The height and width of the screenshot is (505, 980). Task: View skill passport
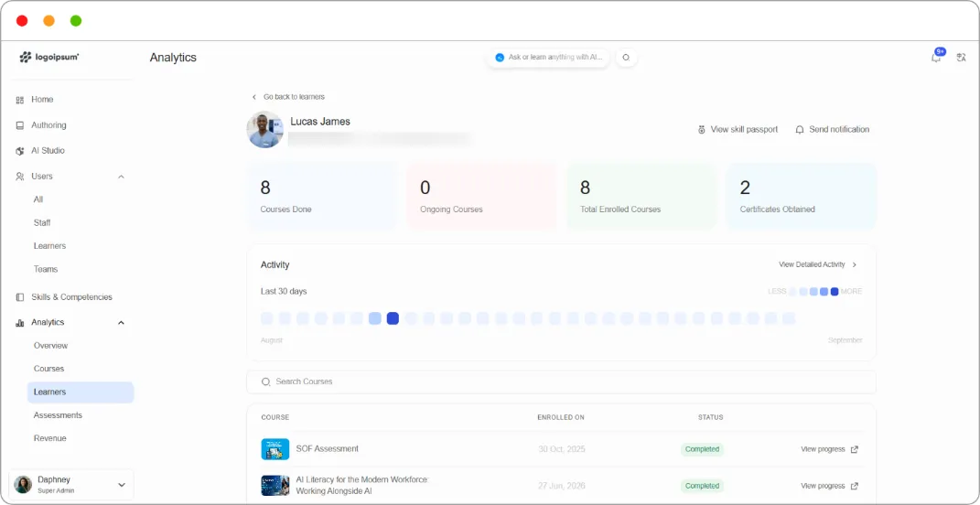(x=744, y=129)
